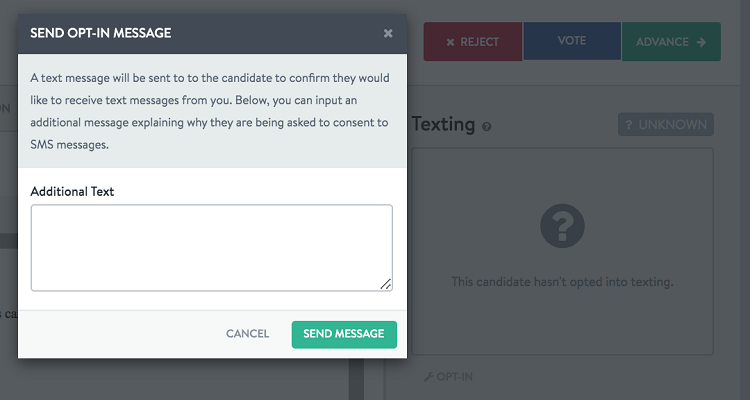Click the Unknown texting status badge
This screenshot has width=750, height=400.
click(x=666, y=124)
